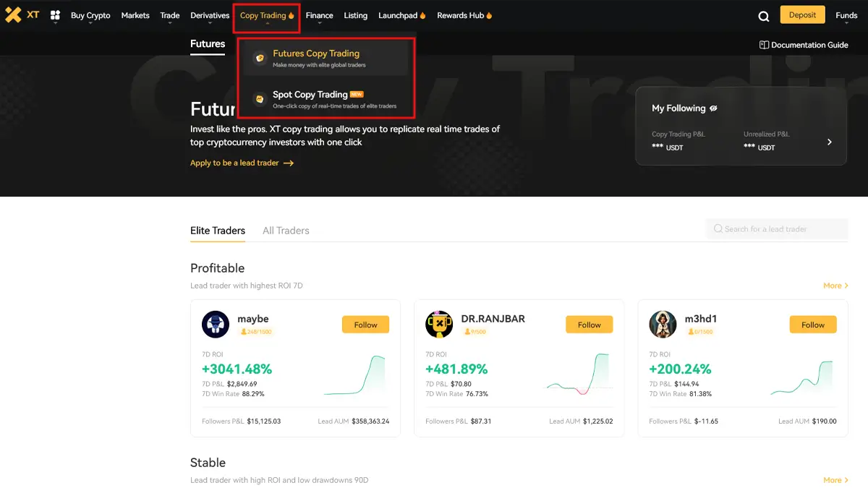Follow the trader maybe
The height and width of the screenshot is (488, 868).
365,325
